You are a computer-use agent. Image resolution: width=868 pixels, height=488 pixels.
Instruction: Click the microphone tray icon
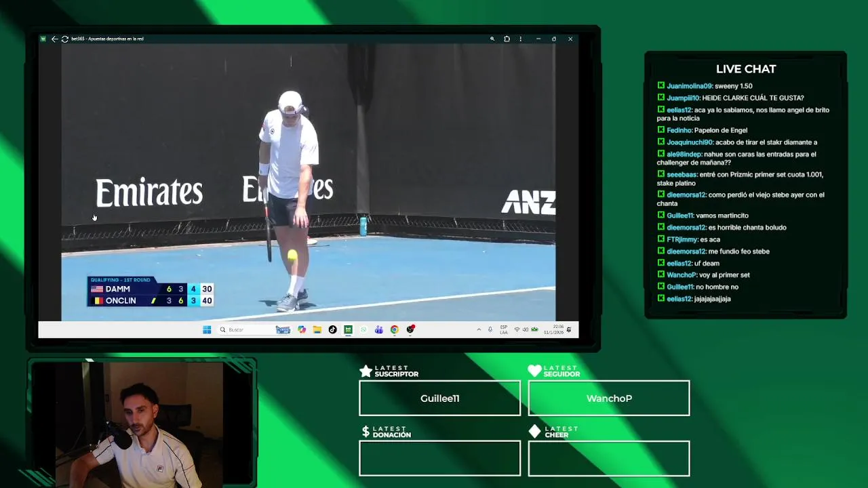(490, 329)
